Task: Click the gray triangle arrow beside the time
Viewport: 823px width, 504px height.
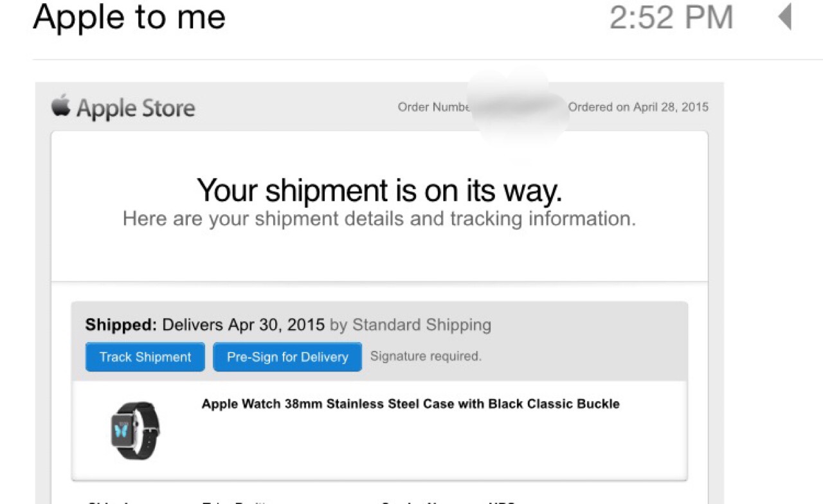Action: (785, 17)
